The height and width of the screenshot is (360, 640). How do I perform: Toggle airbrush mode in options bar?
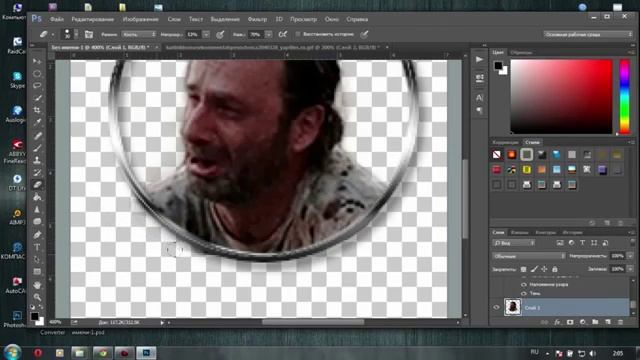pos(282,35)
